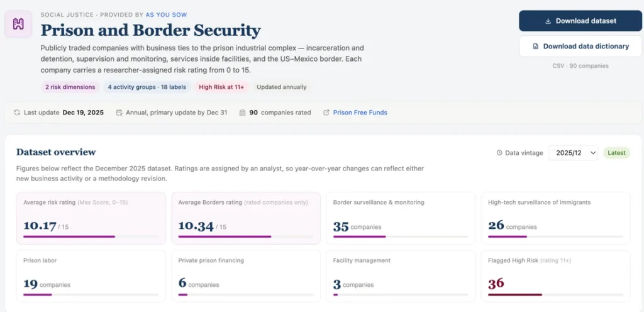
Task: Select the 2 risk dimensions tag
Action: 70,87
